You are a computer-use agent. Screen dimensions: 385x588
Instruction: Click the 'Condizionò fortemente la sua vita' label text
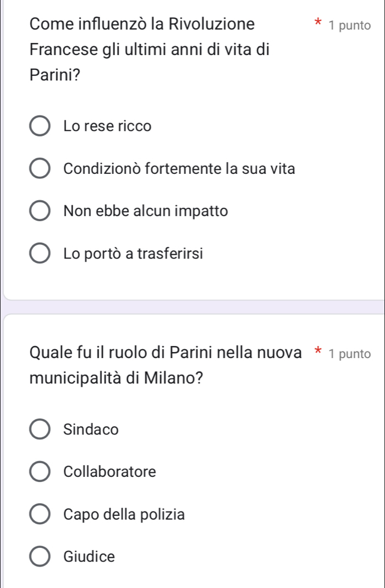point(179,169)
